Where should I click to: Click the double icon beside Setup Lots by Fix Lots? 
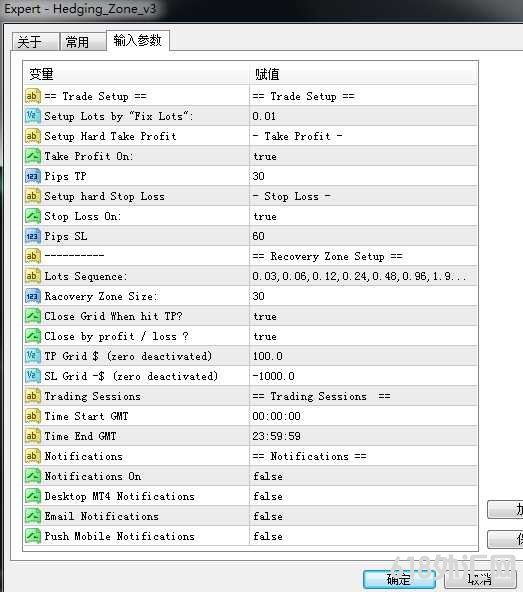pyautogui.click(x=32, y=116)
